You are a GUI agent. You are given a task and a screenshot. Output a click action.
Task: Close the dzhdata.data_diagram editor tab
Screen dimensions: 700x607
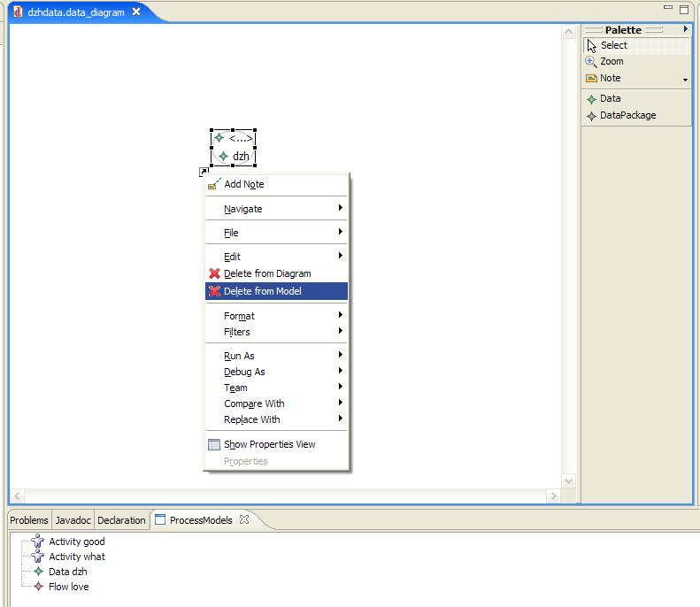[136, 12]
